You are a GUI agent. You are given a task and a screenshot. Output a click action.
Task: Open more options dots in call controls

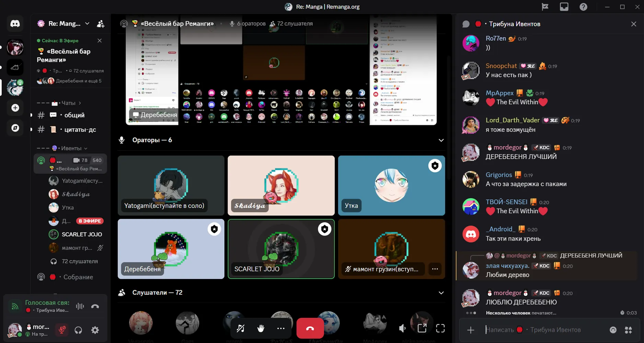click(x=281, y=328)
